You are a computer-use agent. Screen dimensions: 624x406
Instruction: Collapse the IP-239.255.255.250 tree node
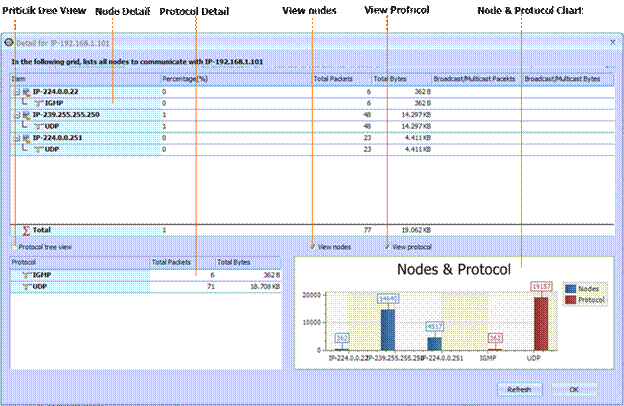point(17,115)
